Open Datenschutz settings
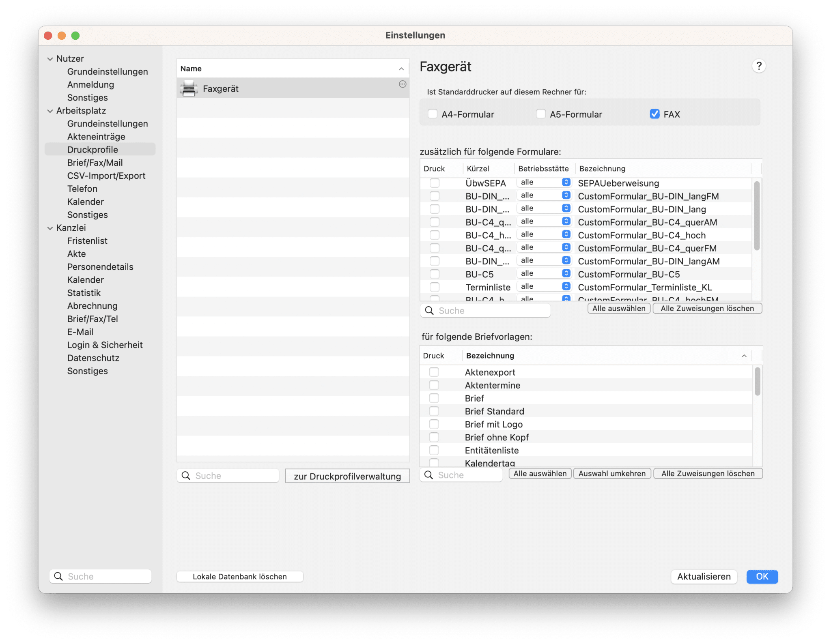831x644 pixels. pos(93,358)
